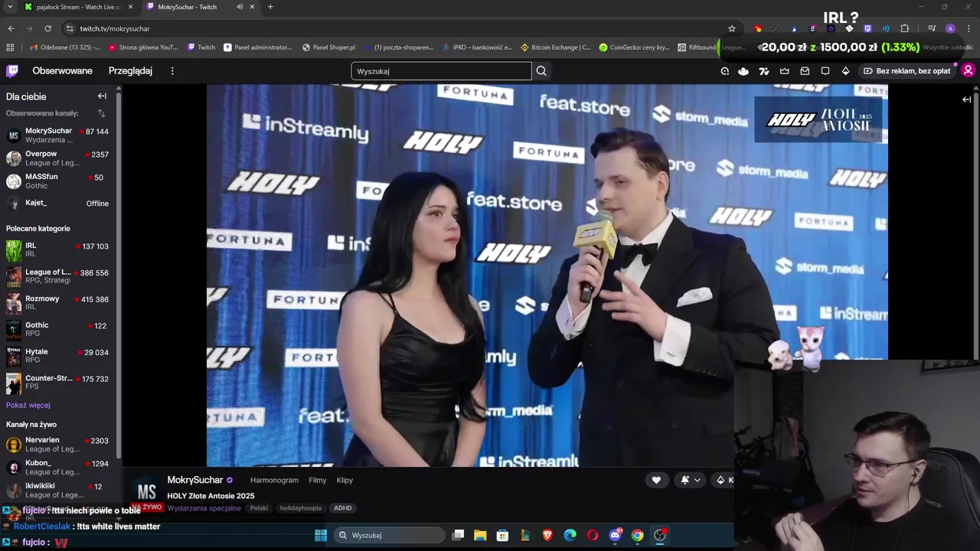The width and height of the screenshot is (980, 551).
Task: Open the Kubon_ live channel
Action: coord(58,468)
